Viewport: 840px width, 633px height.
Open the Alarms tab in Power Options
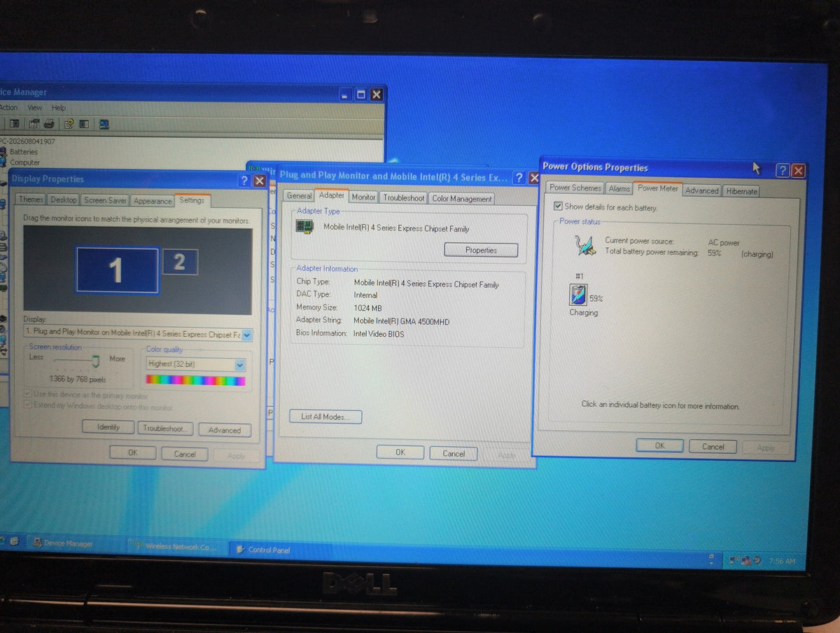coord(619,188)
